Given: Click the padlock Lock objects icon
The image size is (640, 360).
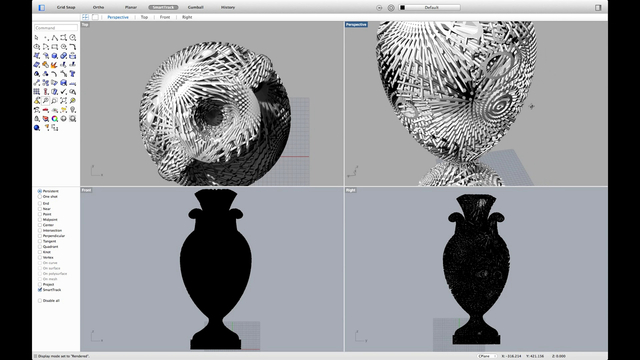Looking at the screenshot, I should coord(37,118).
